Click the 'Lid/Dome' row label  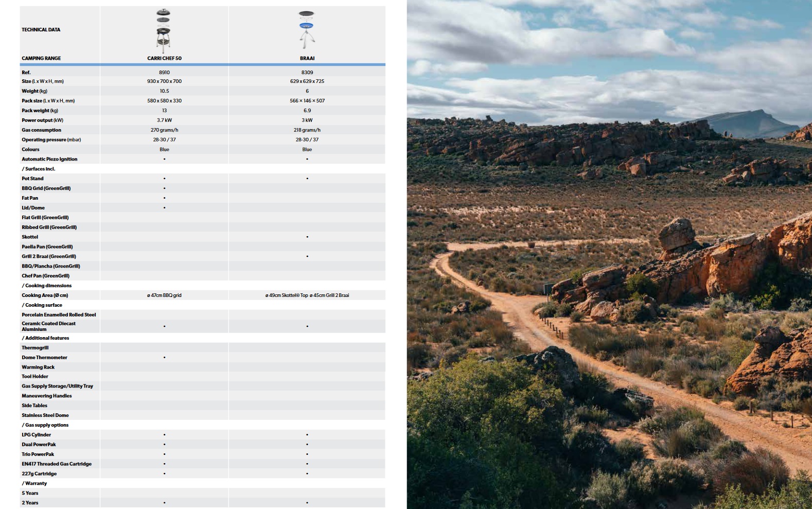click(33, 208)
